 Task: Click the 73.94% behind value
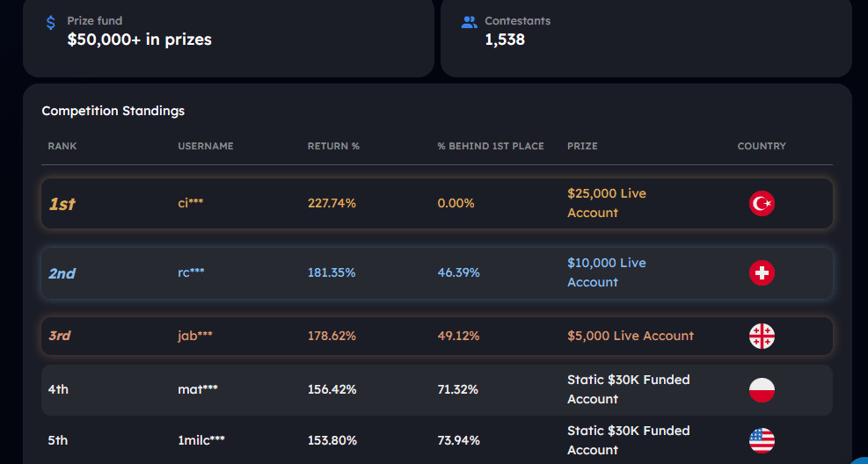click(x=458, y=440)
